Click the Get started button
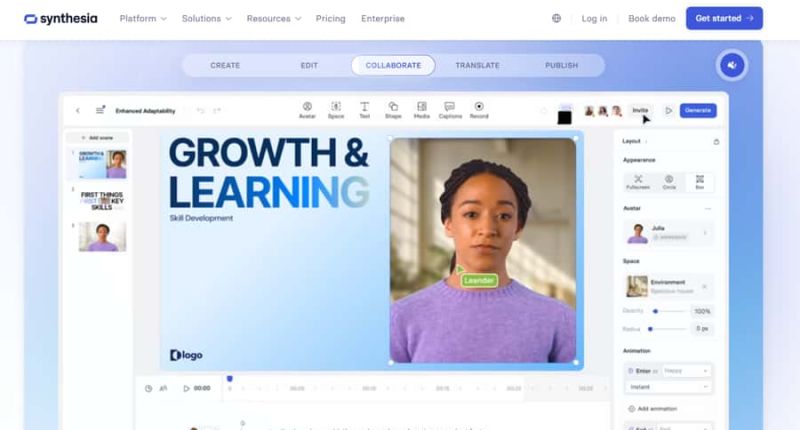Image resolution: width=800 pixels, height=430 pixels. (x=723, y=18)
